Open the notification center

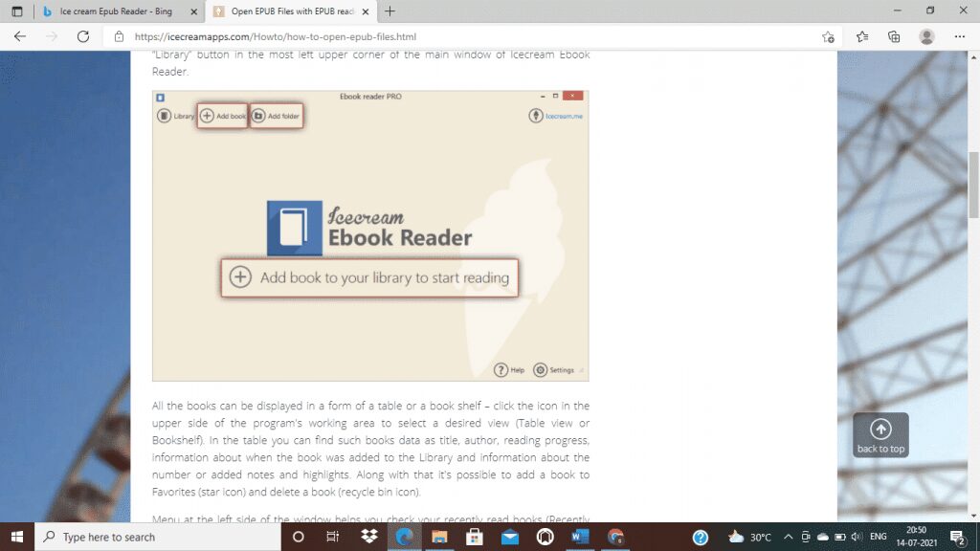(957, 537)
